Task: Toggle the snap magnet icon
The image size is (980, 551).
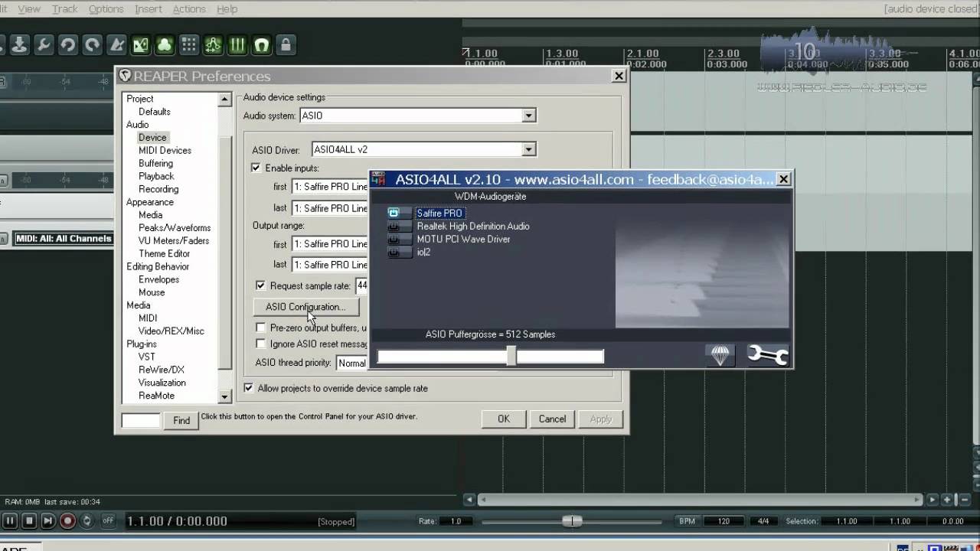Action: click(x=262, y=45)
